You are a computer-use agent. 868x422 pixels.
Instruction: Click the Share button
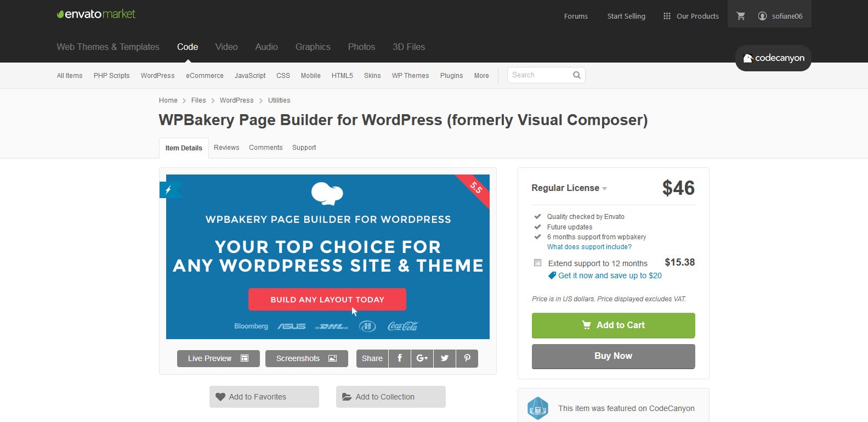pos(372,358)
